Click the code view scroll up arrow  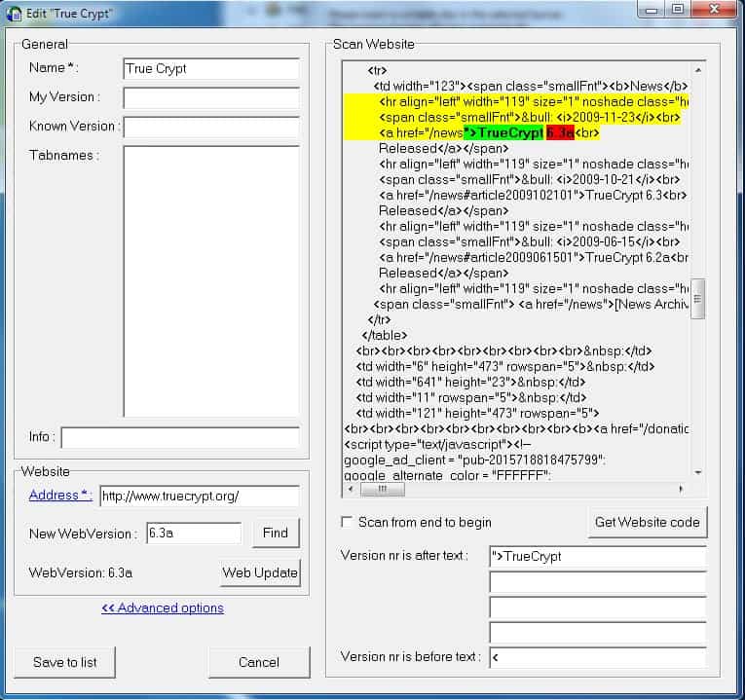(698, 70)
